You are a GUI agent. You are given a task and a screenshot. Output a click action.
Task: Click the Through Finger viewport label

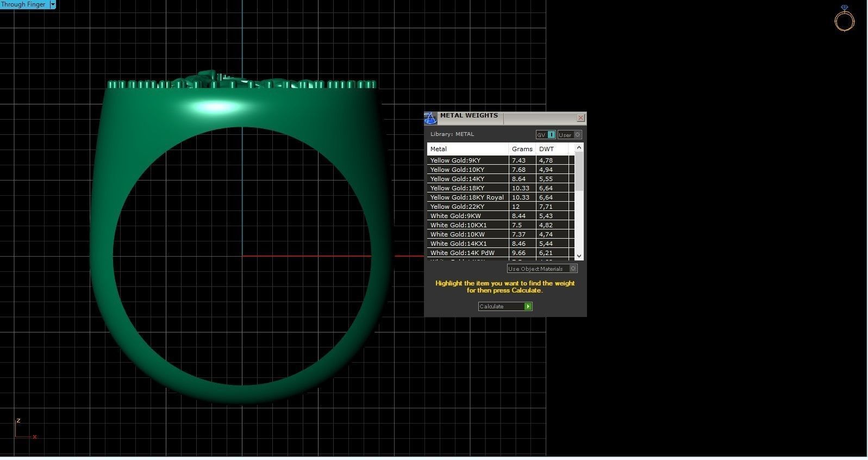(x=23, y=4)
